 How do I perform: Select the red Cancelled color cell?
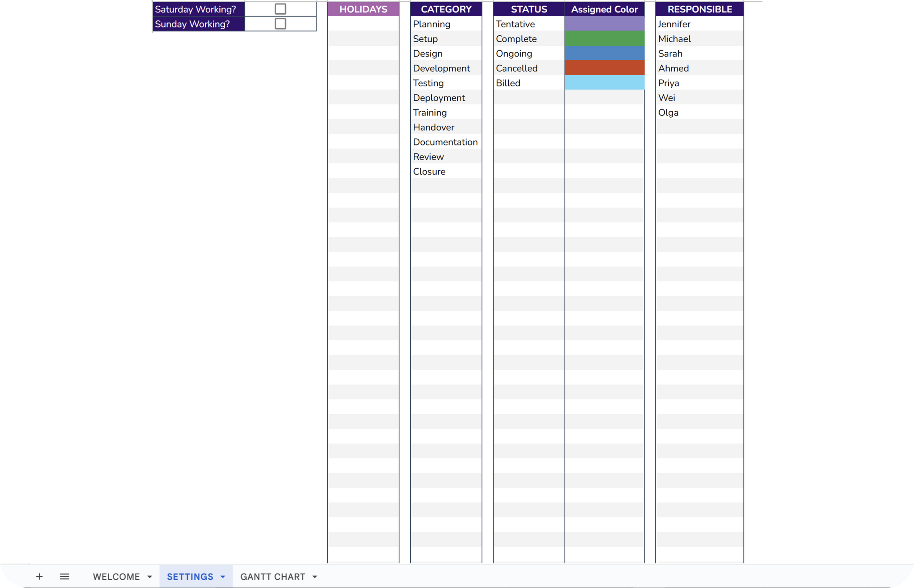click(x=604, y=68)
